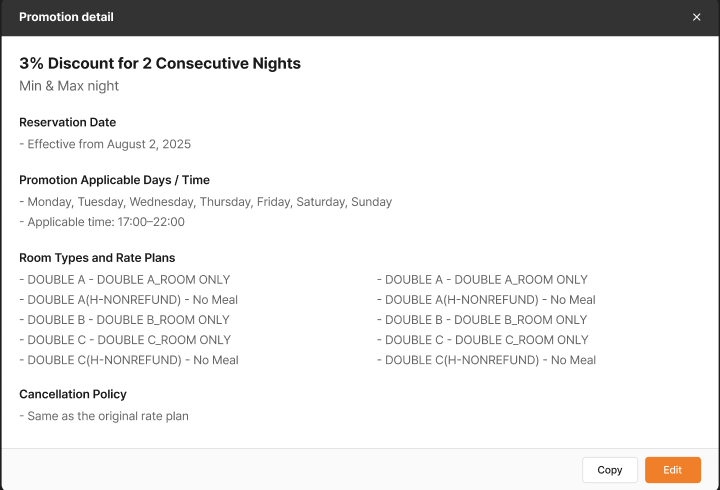Select the 'Applicable time: 17:00–22:00' line
This screenshot has height=490, width=720.
(x=102, y=222)
